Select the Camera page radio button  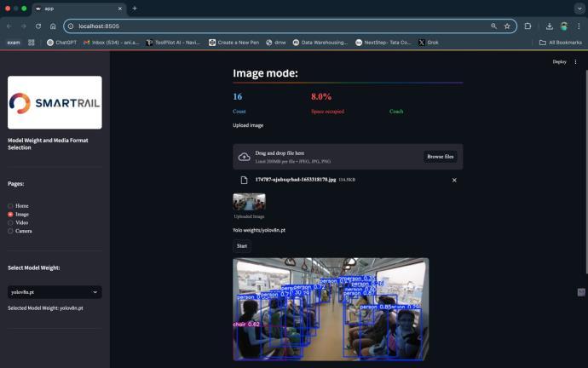(10, 231)
